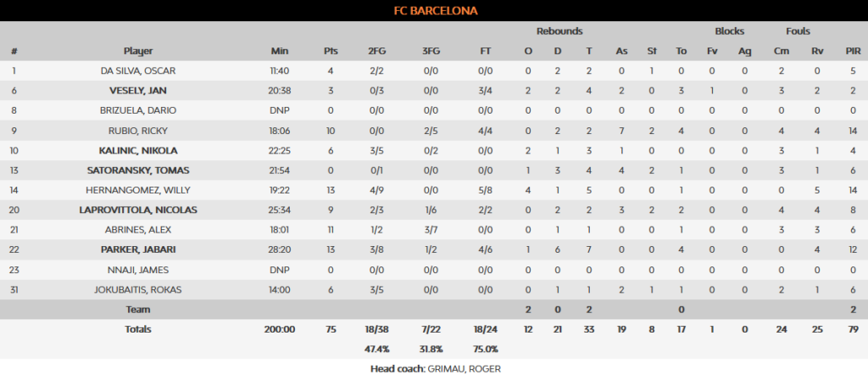This screenshot has width=868, height=375.
Task: Click the 3FG column header
Action: 431,50
